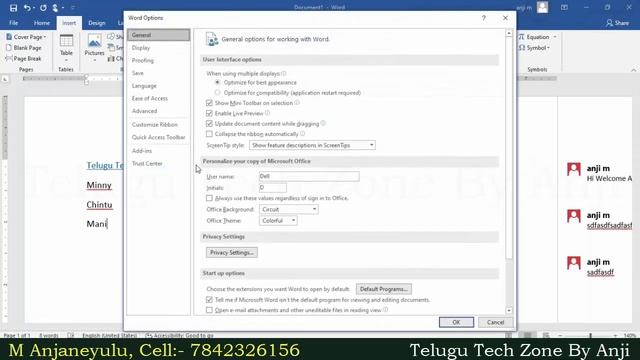Click the Help question mark in Word Options
Viewport: 640px width, 360px height.
coord(484,18)
